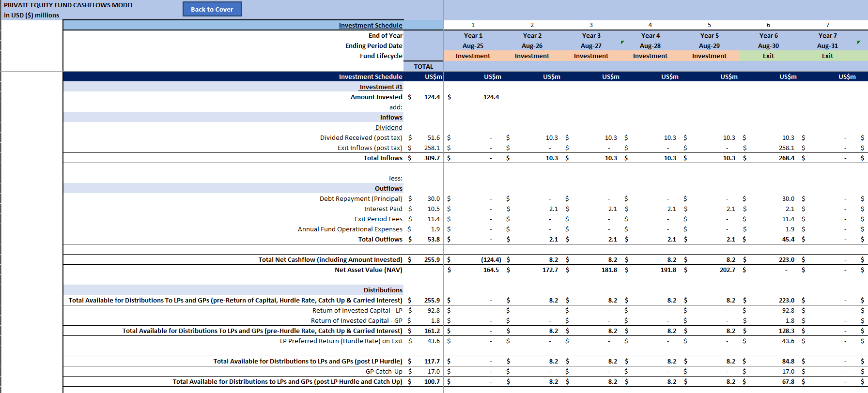868x393 pixels.
Task: Select the Year 6 Debt Repayment 30.0 value
Action: click(x=788, y=198)
